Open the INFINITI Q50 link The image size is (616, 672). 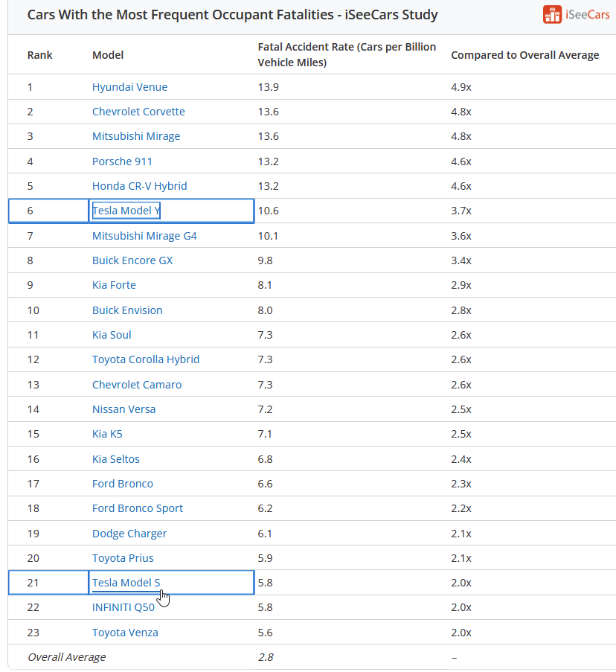pos(123,607)
